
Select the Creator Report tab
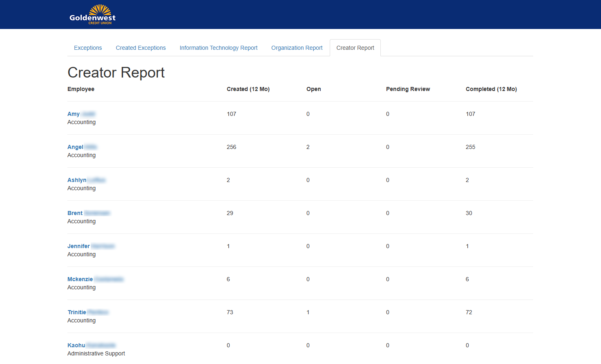click(x=355, y=48)
